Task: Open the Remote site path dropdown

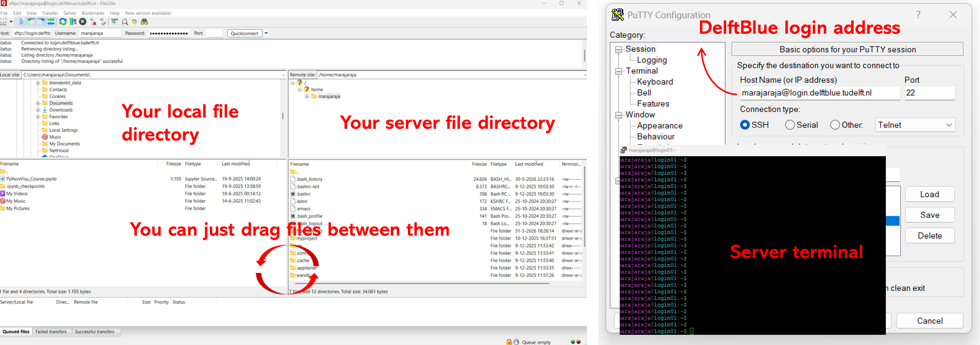Action: (x=584, y=75)
